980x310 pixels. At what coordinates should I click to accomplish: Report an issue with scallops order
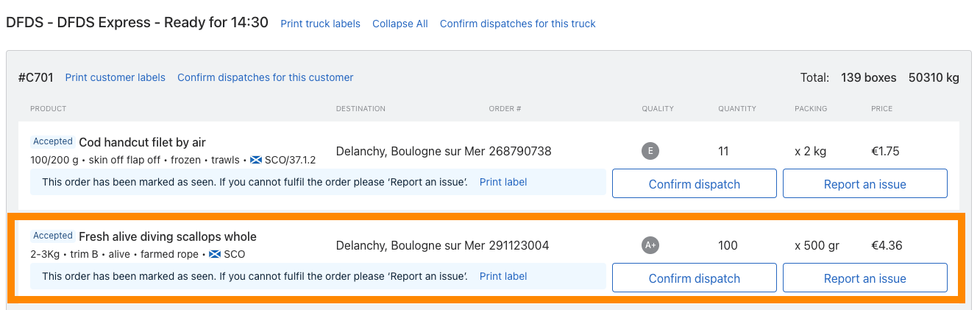[865, 278]
